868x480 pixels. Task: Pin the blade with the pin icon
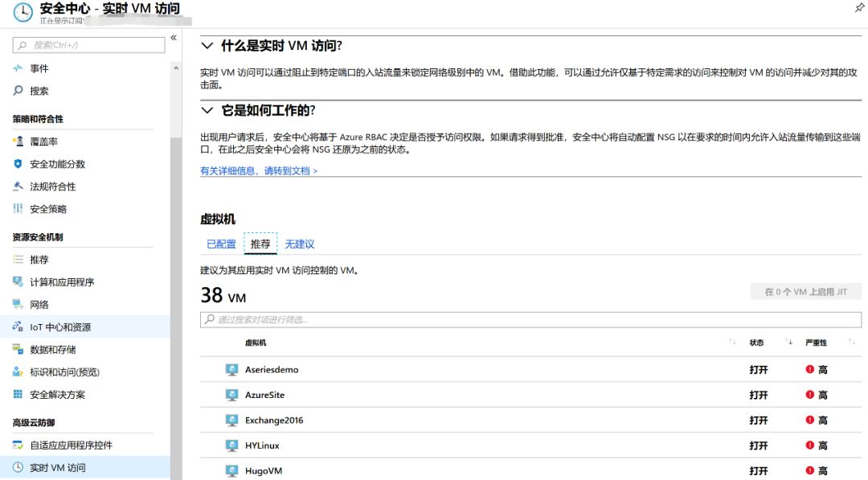point(859,7)
